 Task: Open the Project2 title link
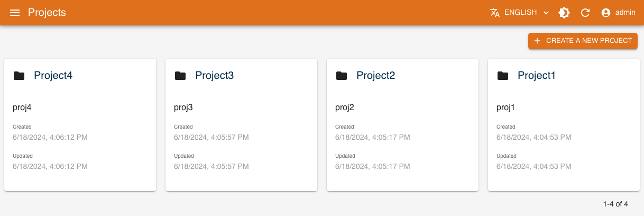click(375, 75)
